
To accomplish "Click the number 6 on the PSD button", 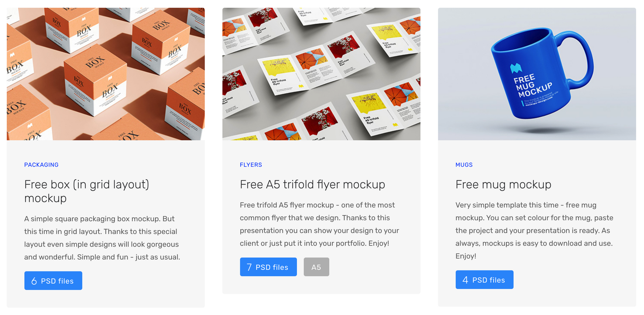I will tap(34, 281).
